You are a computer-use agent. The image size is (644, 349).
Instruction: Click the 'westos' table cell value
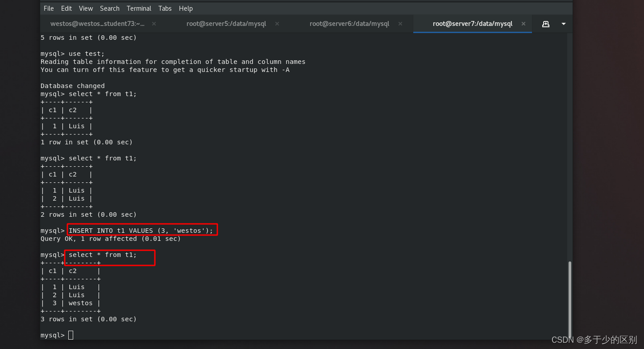point(81,303)
